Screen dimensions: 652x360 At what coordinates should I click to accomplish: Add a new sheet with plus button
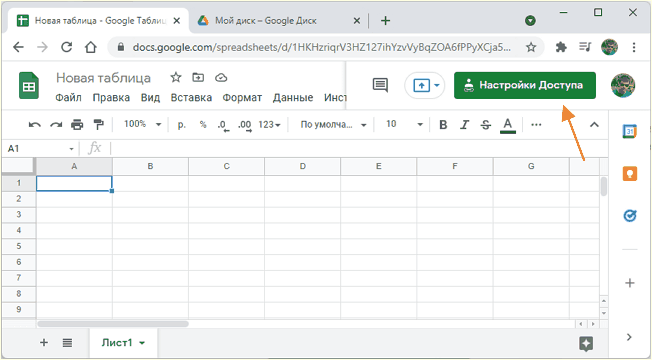pos(44,343)
